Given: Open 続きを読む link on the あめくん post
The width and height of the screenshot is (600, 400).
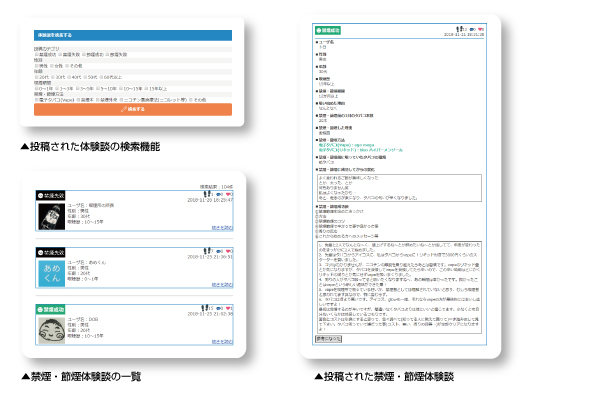Looking at the screenshot, I should (219, 285).
